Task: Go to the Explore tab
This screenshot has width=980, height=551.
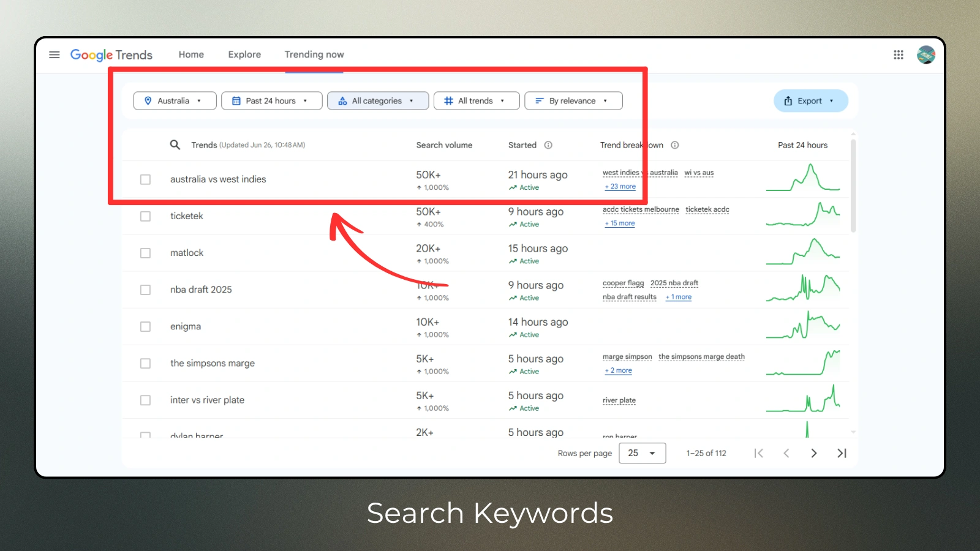Action: point(244,54)
